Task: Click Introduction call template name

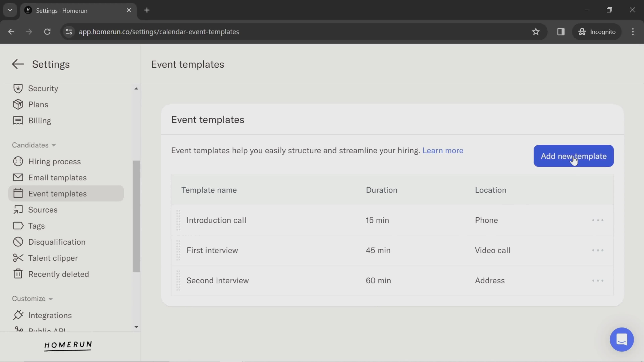Action: click(x=216, y=220)
